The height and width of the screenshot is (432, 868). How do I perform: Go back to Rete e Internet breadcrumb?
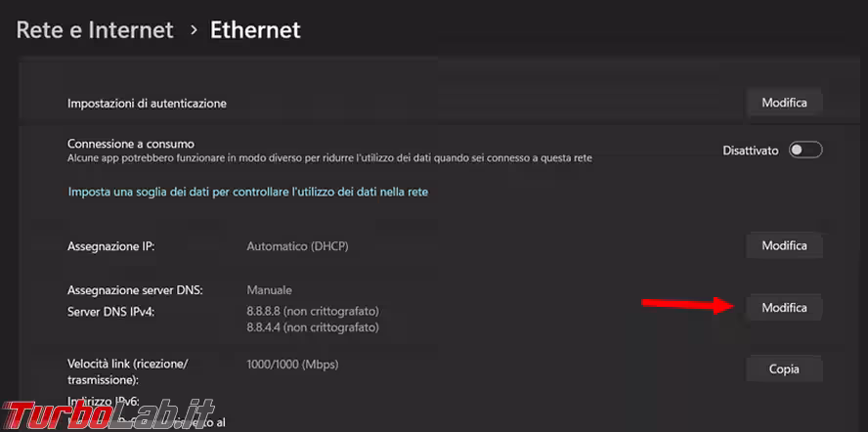point(95,30)
